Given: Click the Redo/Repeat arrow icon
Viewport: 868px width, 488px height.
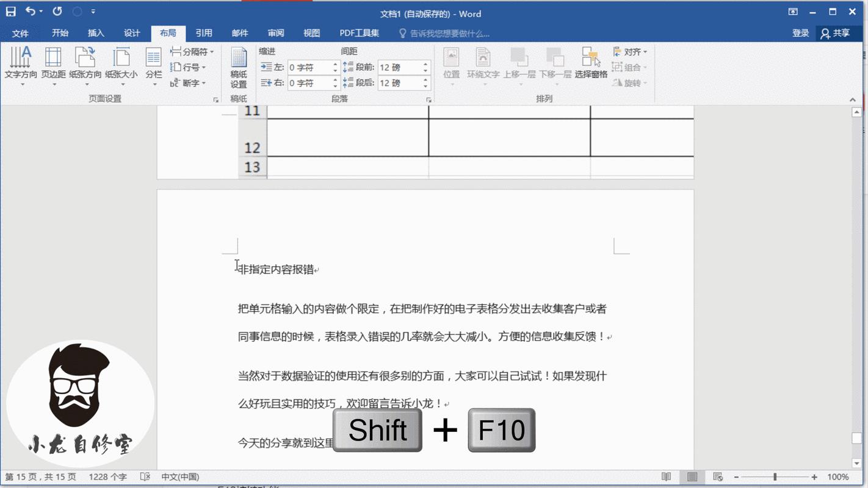Looking at the screenshot, I should [57, 11].
